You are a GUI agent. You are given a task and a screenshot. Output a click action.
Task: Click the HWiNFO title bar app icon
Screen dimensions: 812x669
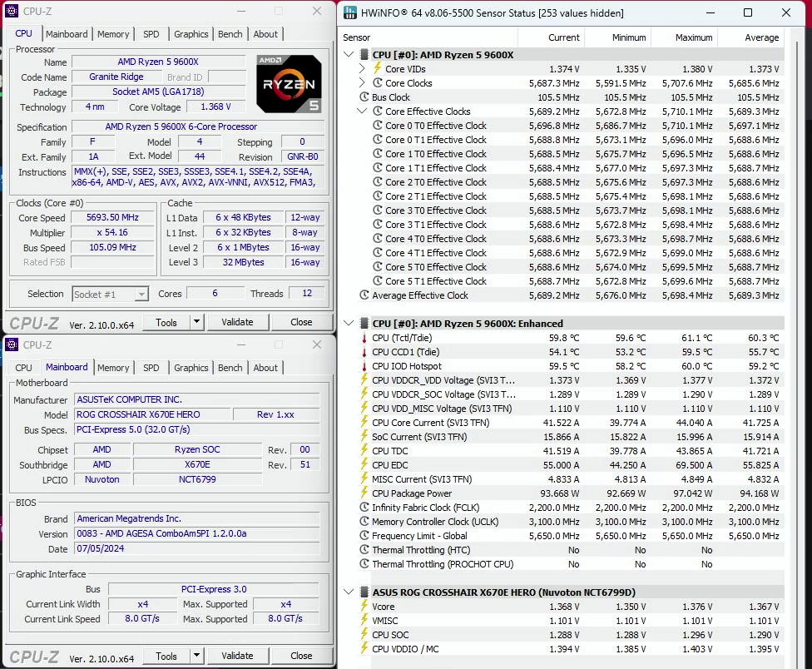(x=350, y=13)
